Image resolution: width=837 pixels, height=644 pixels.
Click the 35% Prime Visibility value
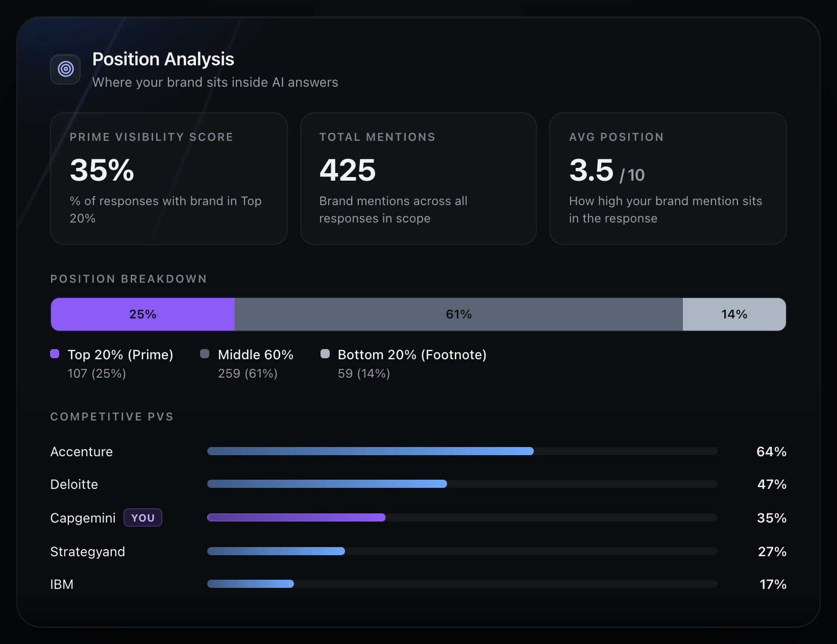102,170
